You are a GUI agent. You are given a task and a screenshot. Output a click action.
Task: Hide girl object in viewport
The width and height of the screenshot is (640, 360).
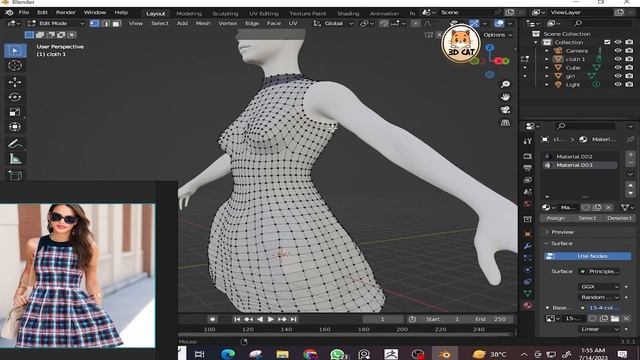coord(618,76)
